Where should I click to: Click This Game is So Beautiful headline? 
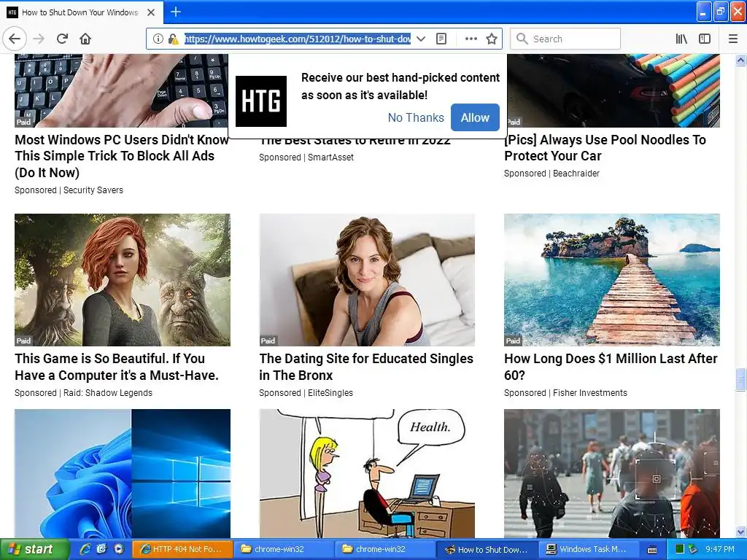pyautogui.click(x=117, y=367)
